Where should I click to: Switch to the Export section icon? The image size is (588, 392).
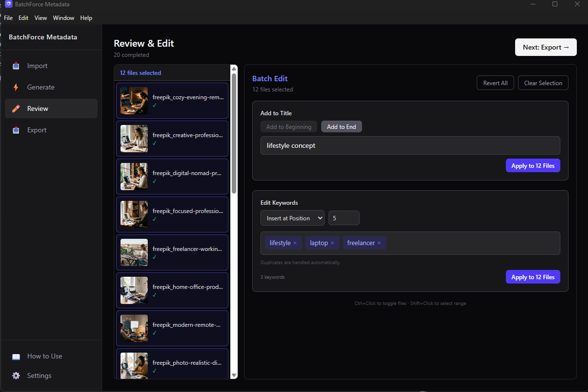(x=15, y=130)
